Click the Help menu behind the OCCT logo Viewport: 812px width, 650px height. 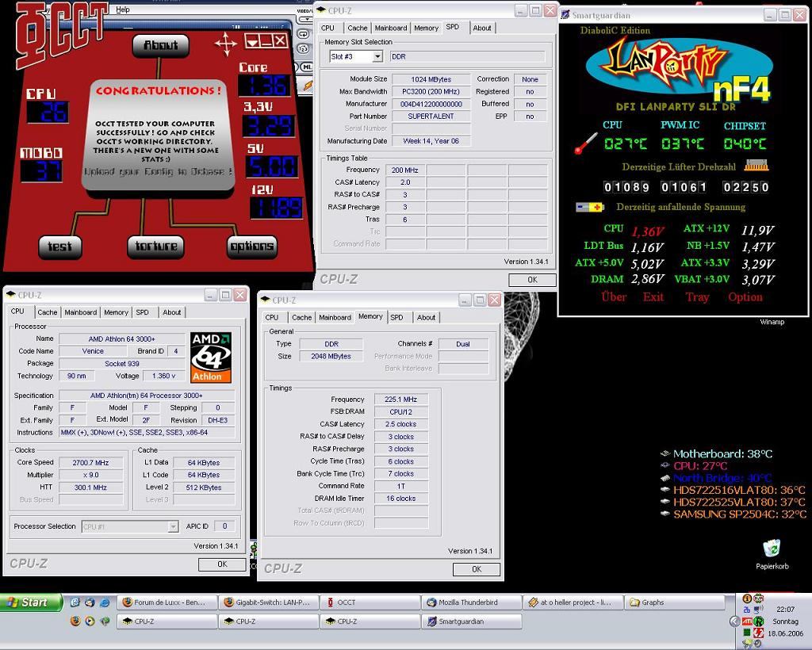click(123, 10)
